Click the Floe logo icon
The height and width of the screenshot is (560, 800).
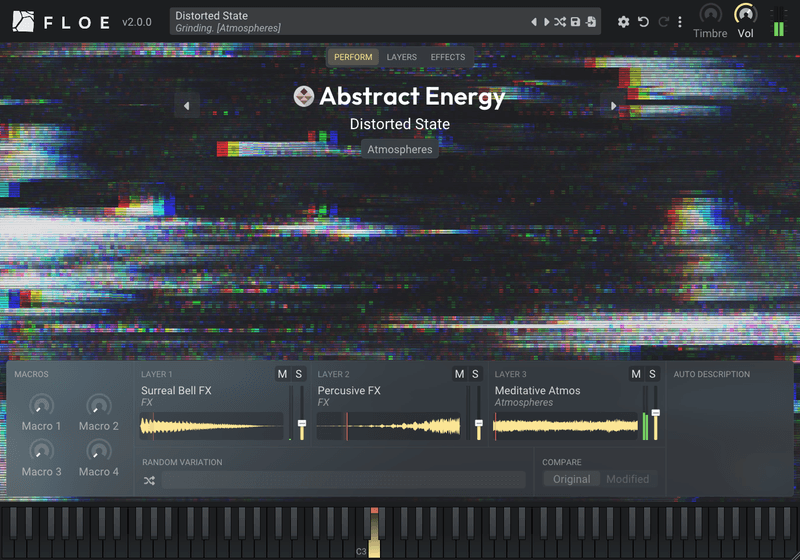tap(23, 22)
